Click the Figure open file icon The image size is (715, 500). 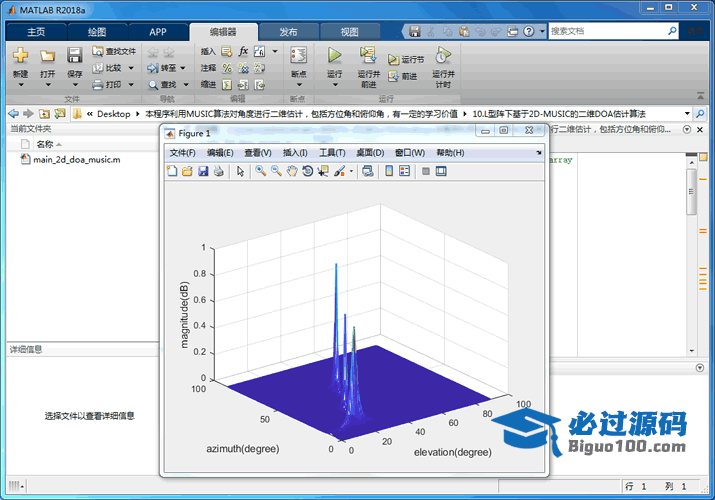pos(187,171)
